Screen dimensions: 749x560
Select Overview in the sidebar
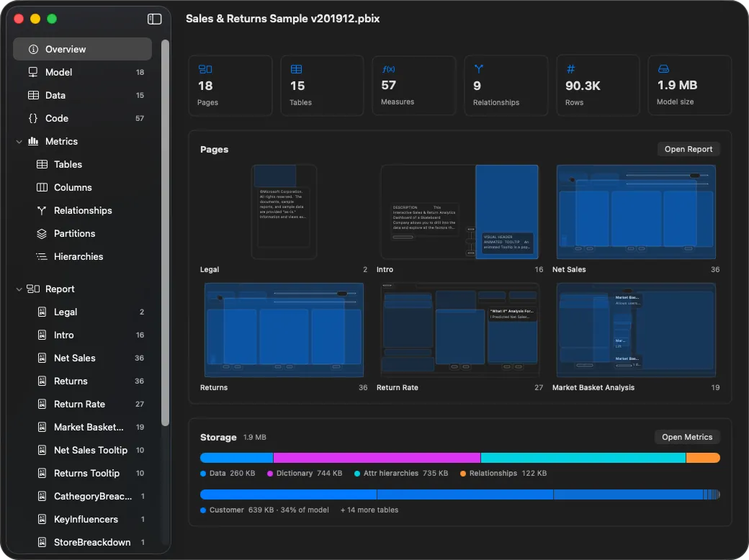(82, 49)
